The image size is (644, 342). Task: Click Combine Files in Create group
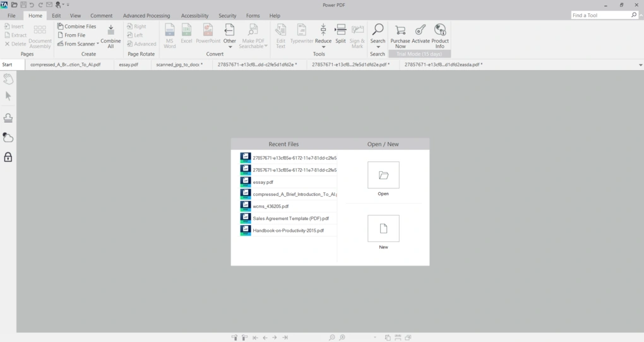point(77,27)
